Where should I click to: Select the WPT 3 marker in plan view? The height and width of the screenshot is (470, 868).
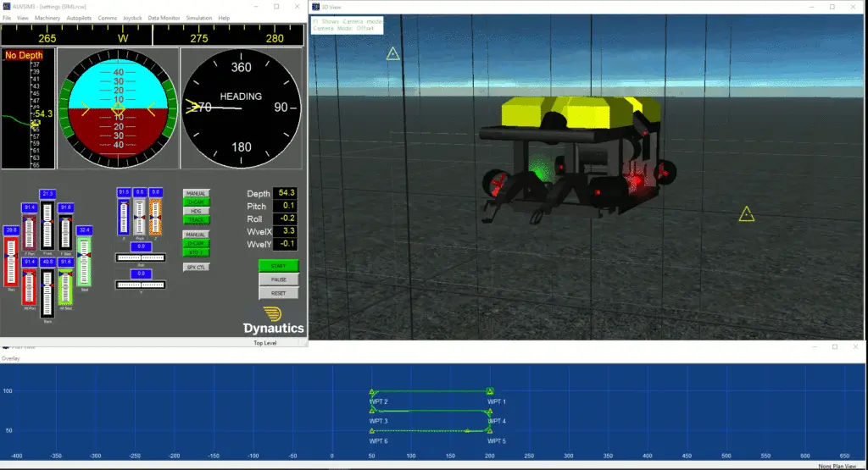pyautogui.click(x=372, y=411)
